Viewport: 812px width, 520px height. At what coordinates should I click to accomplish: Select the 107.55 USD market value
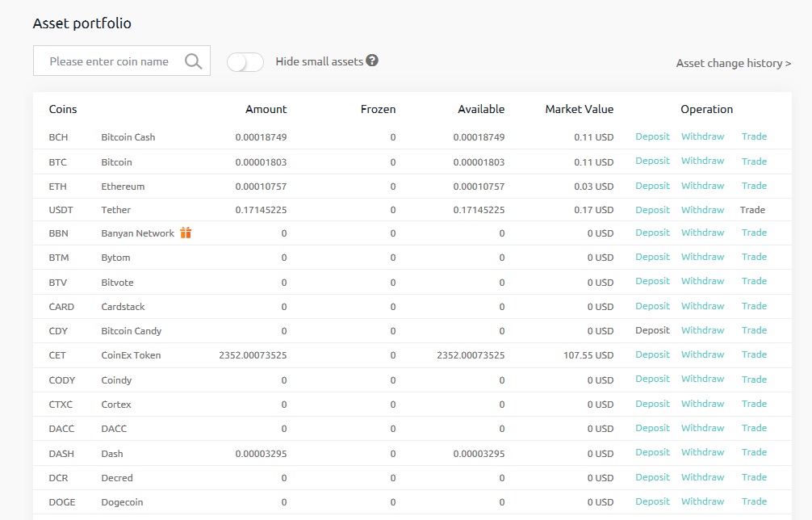(588, 355)
